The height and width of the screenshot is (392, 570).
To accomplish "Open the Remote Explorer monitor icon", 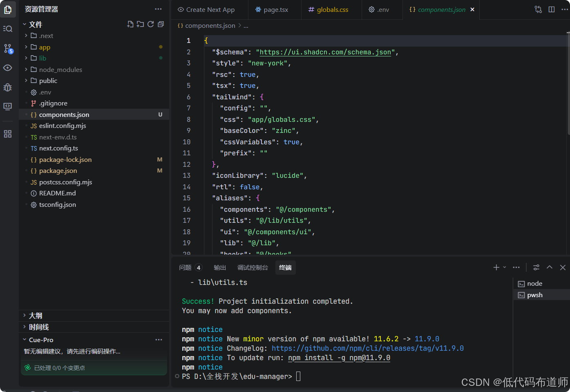I will [x=8, y=106].
